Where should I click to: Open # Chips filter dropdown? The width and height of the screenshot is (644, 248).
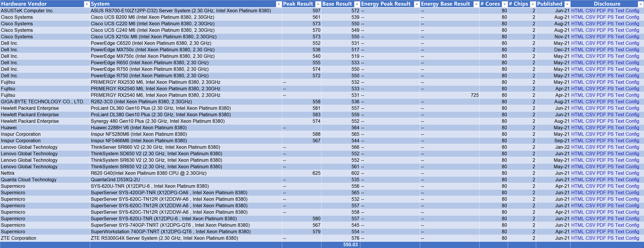coord(533,4)
